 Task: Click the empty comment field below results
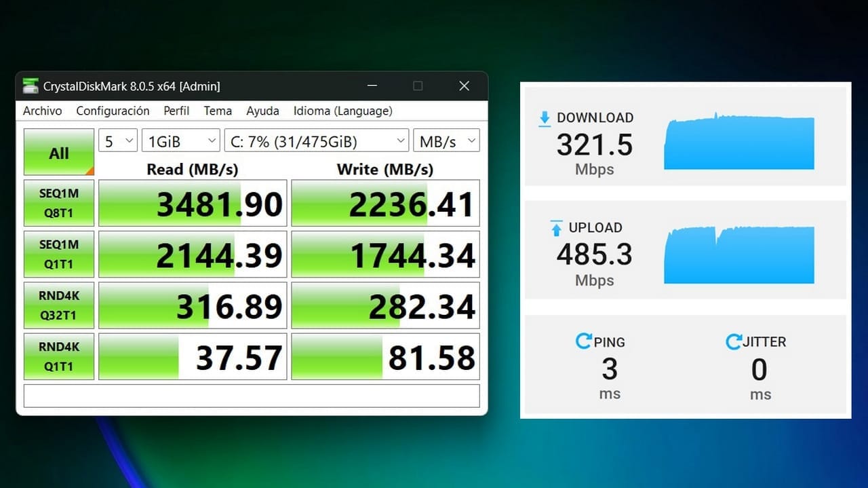point(252,396)
